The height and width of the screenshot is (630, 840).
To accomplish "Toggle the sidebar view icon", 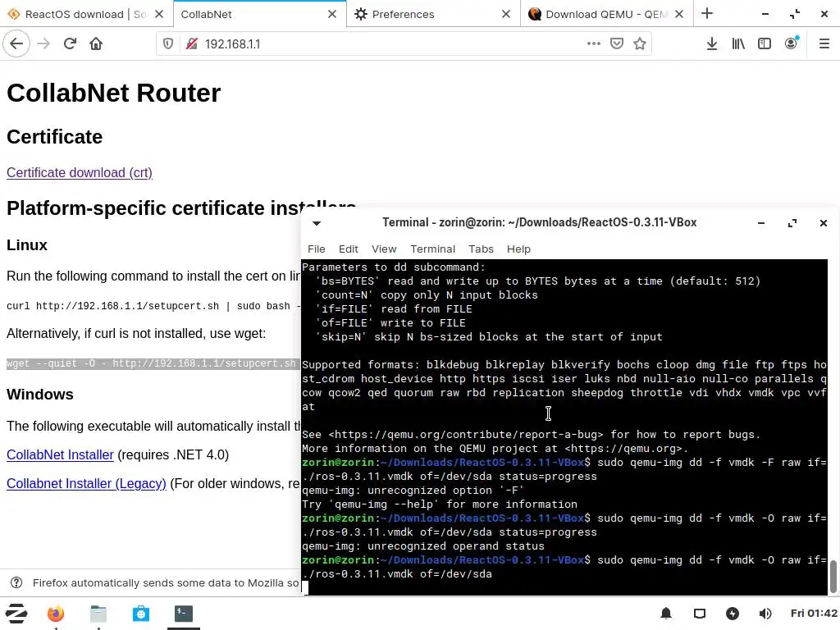I will point(765,44).
